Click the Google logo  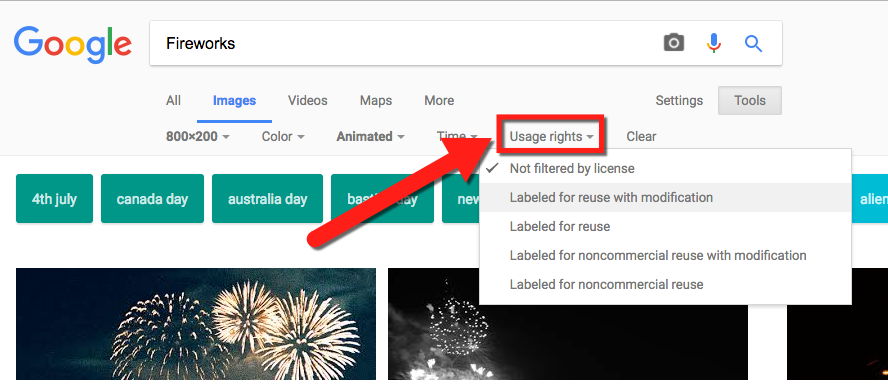[x=73, y=44]
